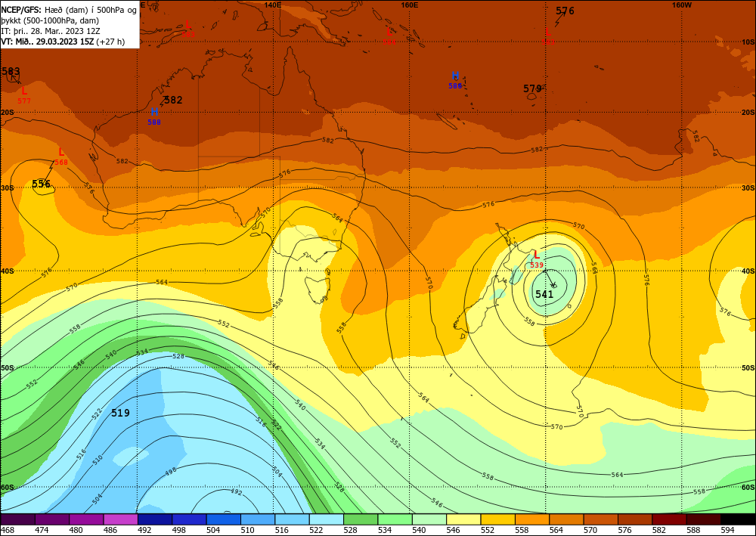Click the '540' legend value label
The image size is (756, 536).
click(x=419, y=530)
